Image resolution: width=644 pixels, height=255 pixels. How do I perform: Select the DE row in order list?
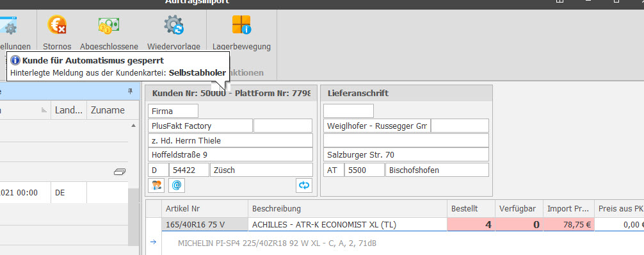64,192
